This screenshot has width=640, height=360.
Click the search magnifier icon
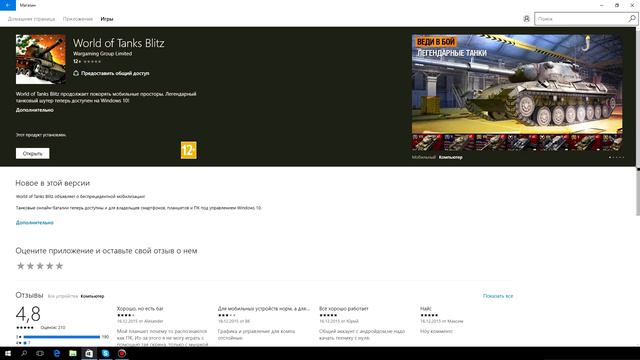click(x=631, y=19)
